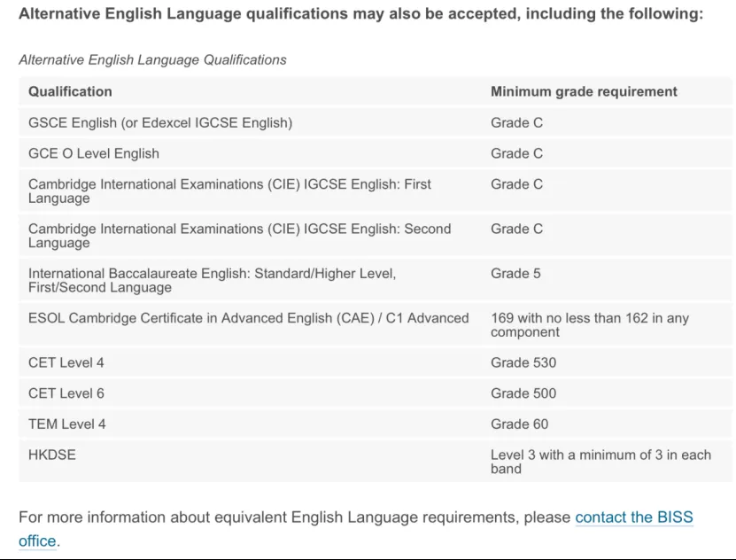Select the CET Level 6 row
736x560 pixels.
pos(66,393)
